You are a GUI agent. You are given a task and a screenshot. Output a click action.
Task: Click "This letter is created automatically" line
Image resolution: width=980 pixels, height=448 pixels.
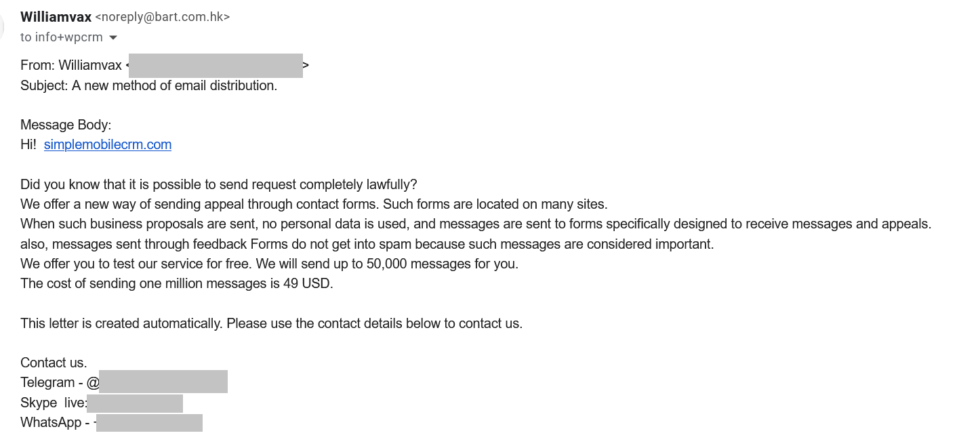(271, 323)
